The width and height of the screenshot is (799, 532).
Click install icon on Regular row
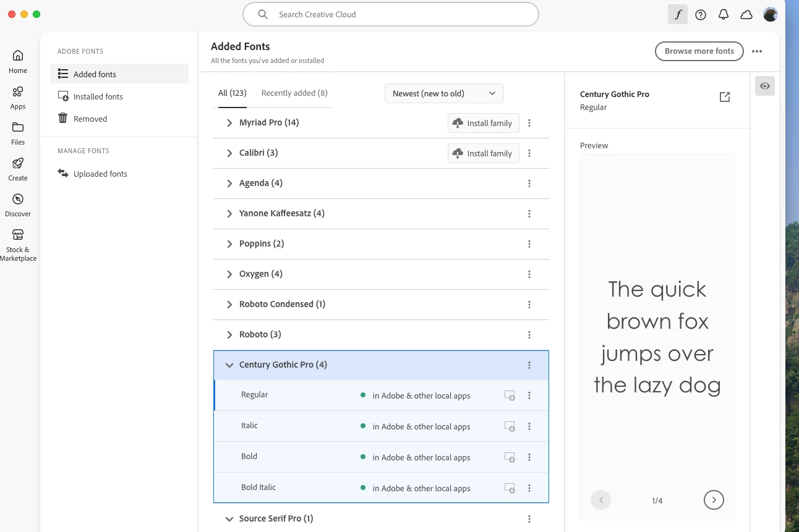pyautogui.click(x=510, y=395)
